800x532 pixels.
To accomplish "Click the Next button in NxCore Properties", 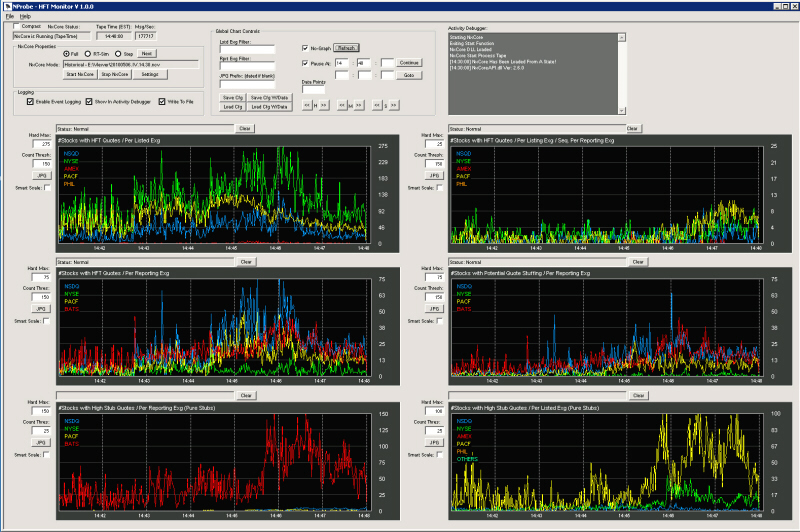I will 147,54.
